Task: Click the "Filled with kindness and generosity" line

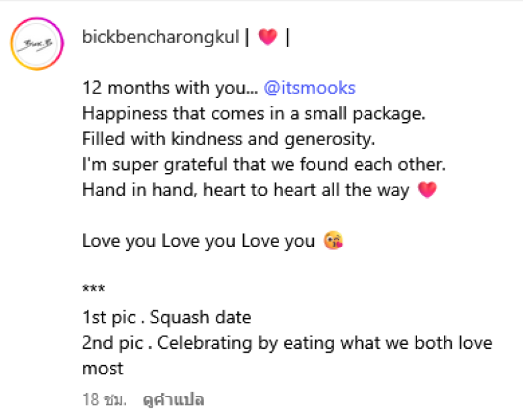Action: (230, 139)
